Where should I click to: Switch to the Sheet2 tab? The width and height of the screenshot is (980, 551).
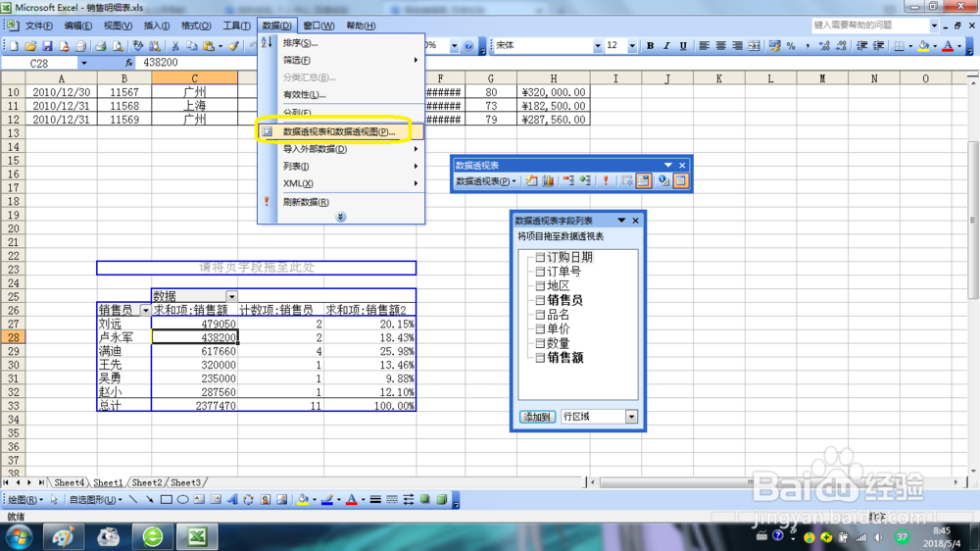(x=147, y=482)
